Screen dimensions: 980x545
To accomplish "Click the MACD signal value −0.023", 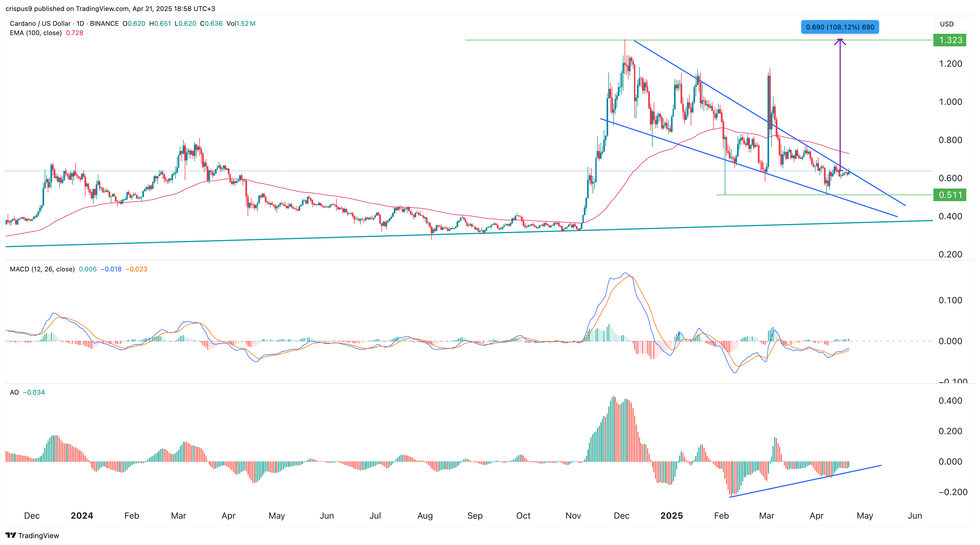I will tap(136, 269).
